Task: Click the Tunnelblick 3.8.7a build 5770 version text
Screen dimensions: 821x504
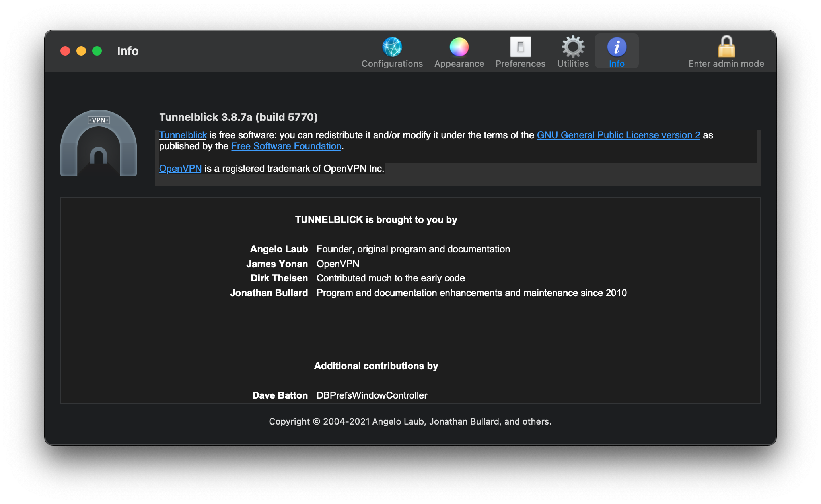Action: [x=238, y=117]
